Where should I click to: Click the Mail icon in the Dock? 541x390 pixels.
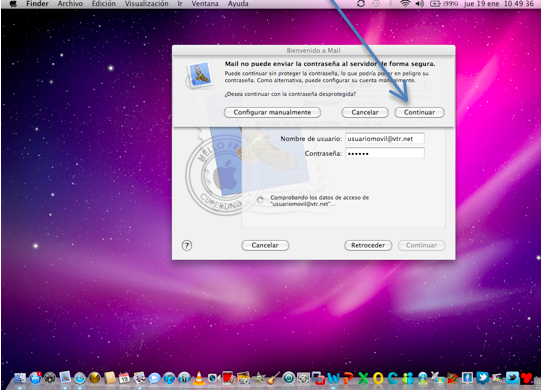point(65,377)
